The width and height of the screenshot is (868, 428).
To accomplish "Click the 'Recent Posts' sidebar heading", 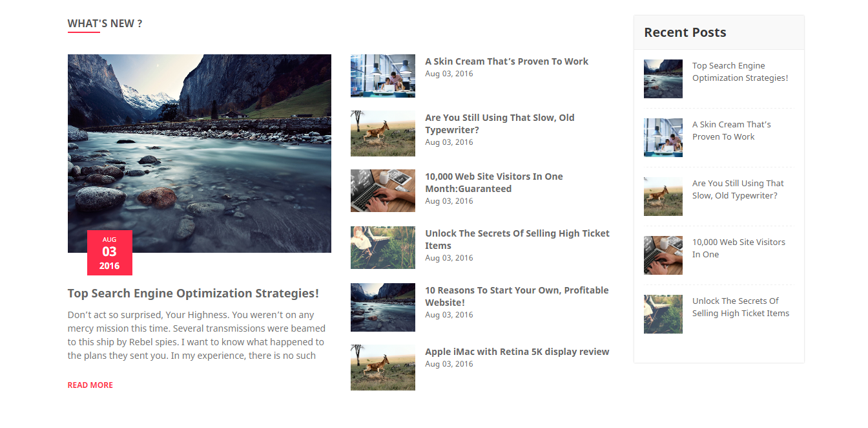I will coord(685,32).
